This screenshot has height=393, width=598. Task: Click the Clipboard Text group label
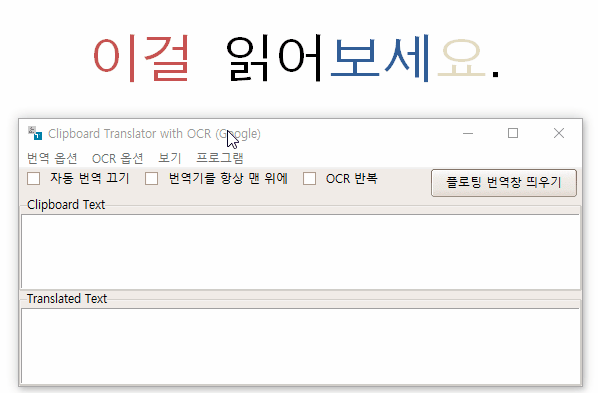click(x=66, y=205)
